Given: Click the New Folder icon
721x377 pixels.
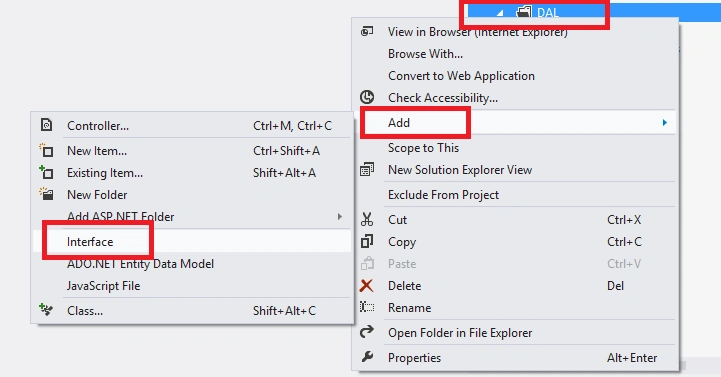Looking at the screenshot, I should click(x=46, y=194).
